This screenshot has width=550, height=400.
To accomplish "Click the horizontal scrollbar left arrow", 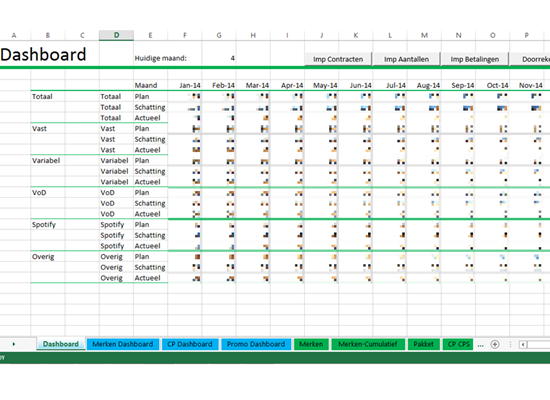I will [523, 345].
